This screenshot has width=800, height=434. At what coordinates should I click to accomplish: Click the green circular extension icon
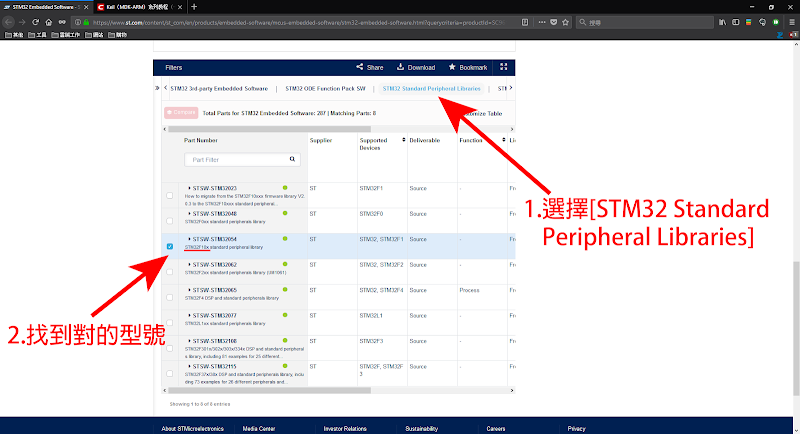[x=776, y=22]
